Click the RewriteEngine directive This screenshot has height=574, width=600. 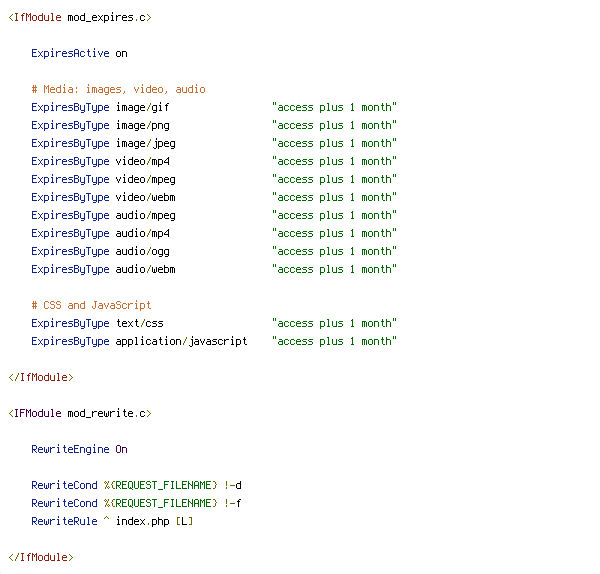[x=70, y=449]
